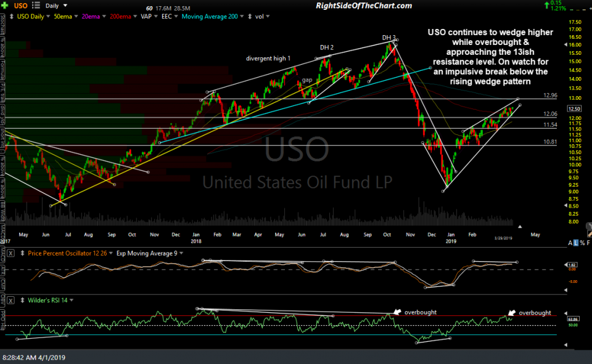Select the % above tab on the left sidebar
Image resolution: width=592 pixels, height=364 pixels.
point(4,45)
